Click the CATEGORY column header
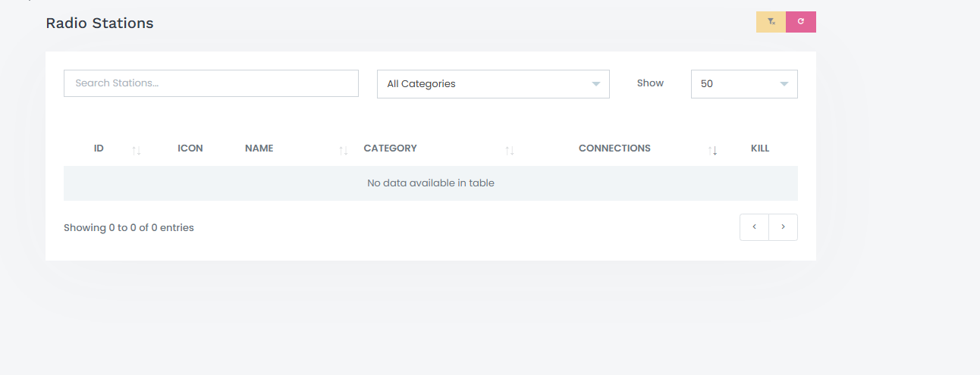This screenshot has height=375, width=980. click(x=390, y=148)
